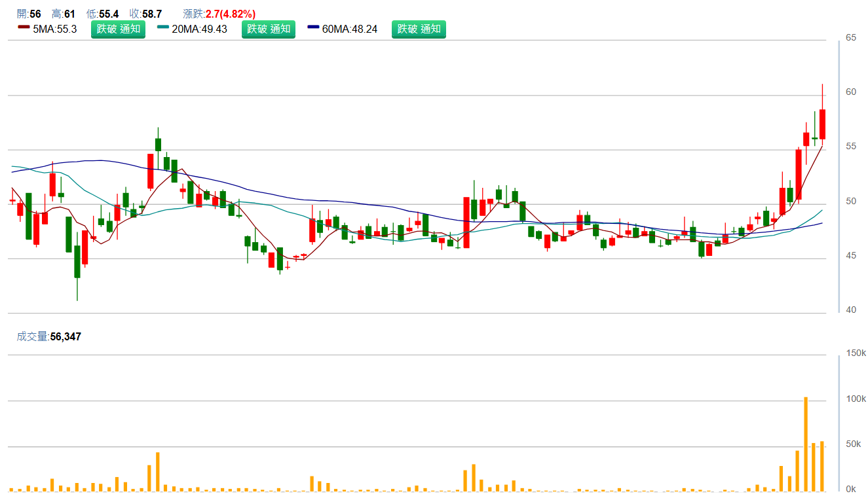The width and height of the screenshot is (868, 500).
Task: Click the rightmost orange volume bar
Action: tap(821, 466)
